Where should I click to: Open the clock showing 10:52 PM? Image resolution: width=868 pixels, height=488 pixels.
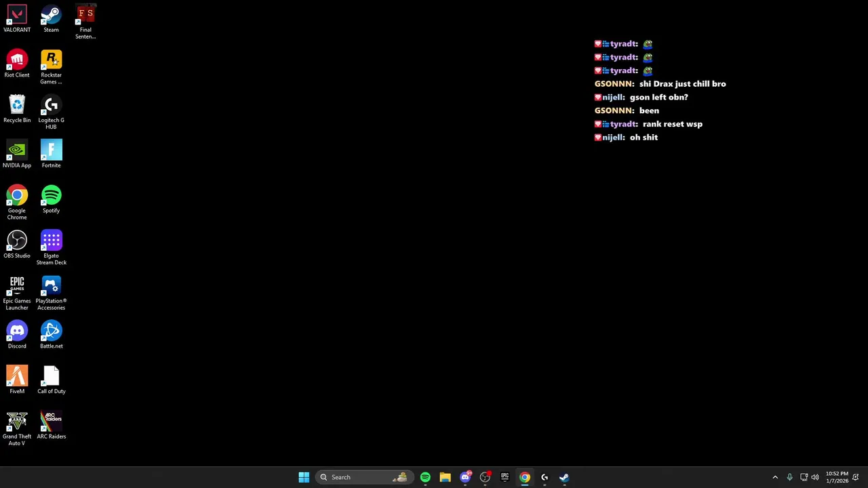tap(837, 477)
